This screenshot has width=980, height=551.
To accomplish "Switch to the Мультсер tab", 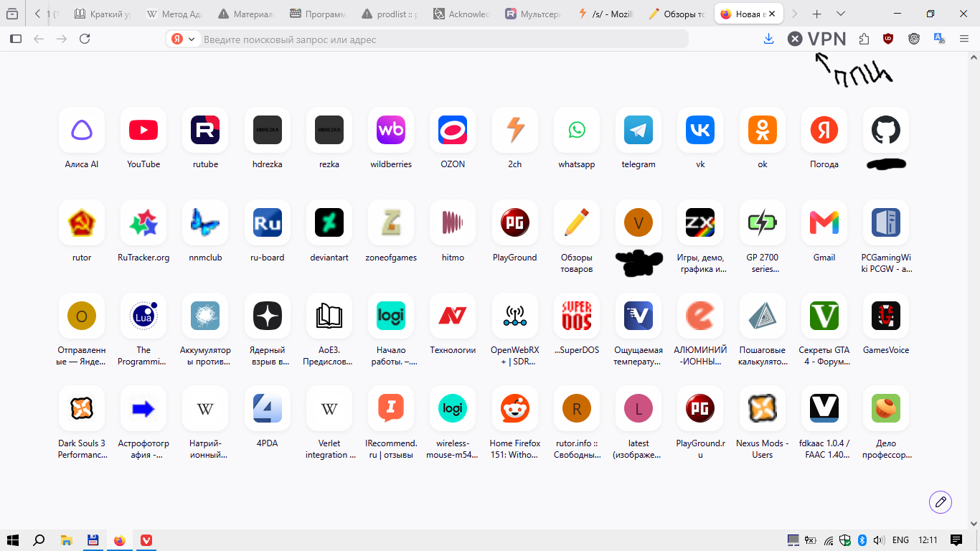I will [x=534, y=14].
